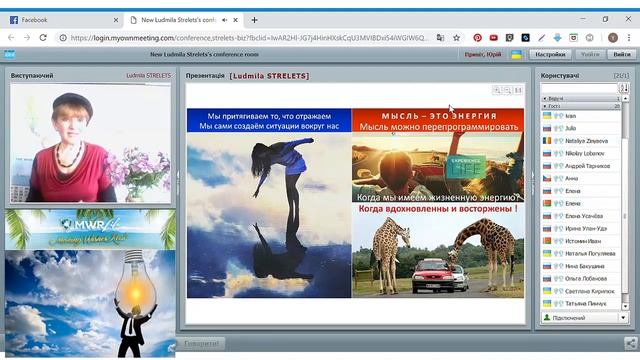Open Chrome three-dot menu

(629, 38)
